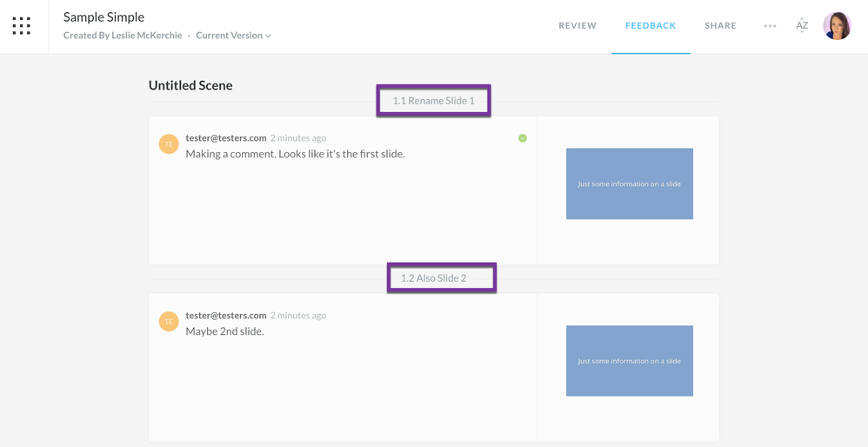Click the 1.2 Also Slide 2 label

[x=442, y=278]
